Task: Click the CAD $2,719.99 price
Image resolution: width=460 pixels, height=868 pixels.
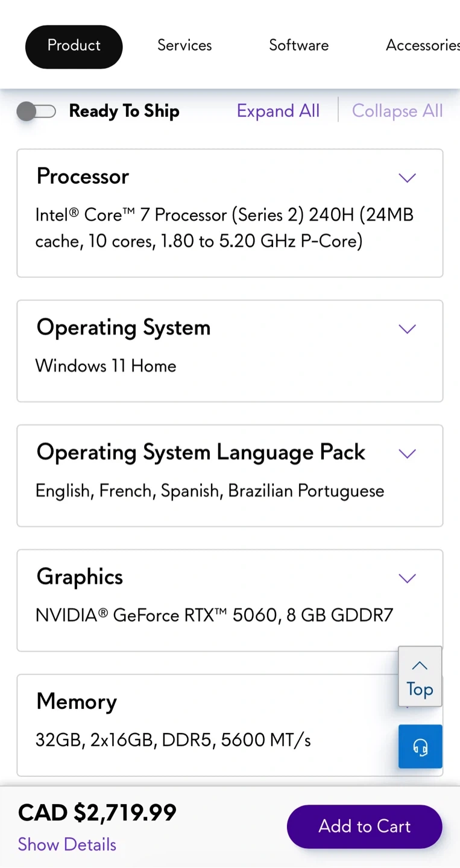Action: [x=97, y=813]
